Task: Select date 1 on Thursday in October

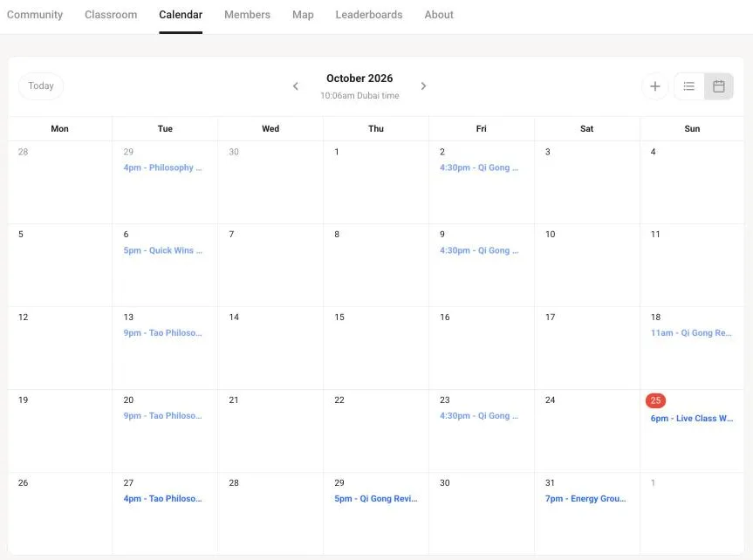Action: coord(337,152)
